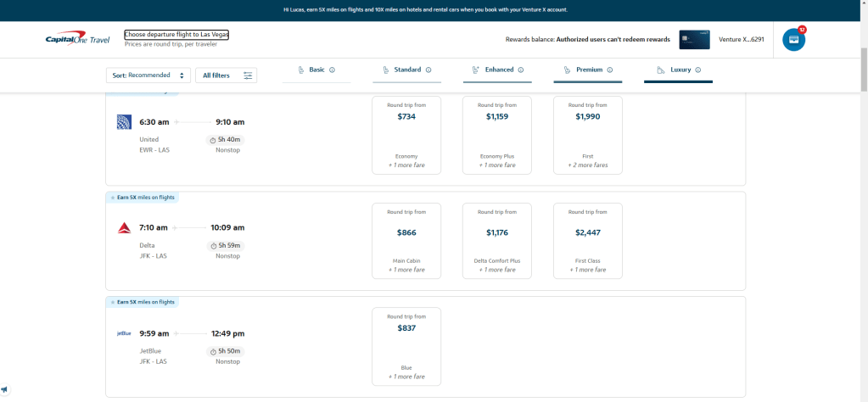Choose Delta Comfort Plus fare at $1,176
The height and width of the screenshot is (402, 868).
[497, 240]
